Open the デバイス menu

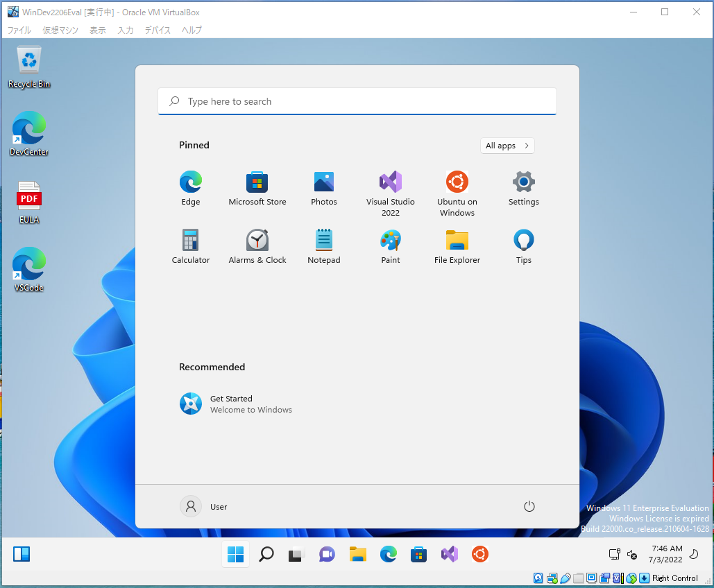click(158, 30)
